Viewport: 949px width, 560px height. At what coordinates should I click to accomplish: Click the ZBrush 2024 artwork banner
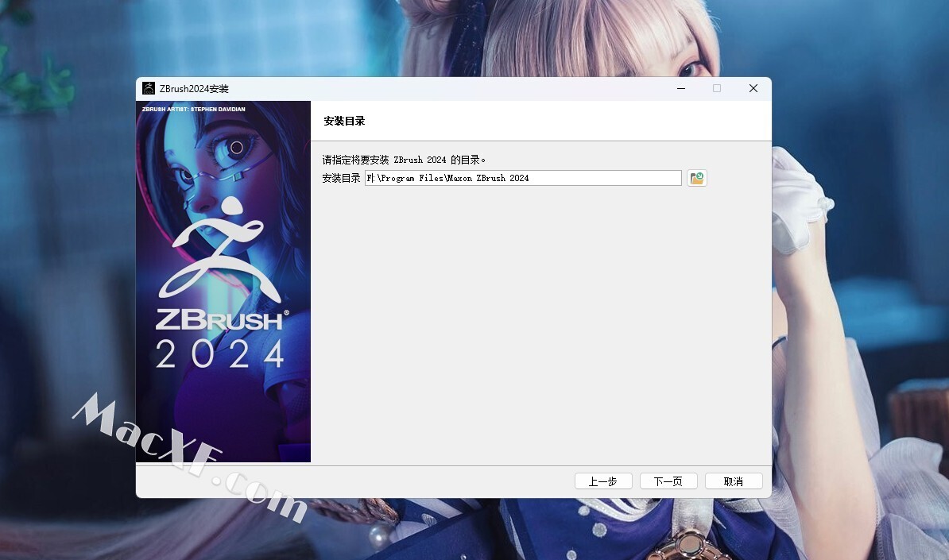coord(223,282)
